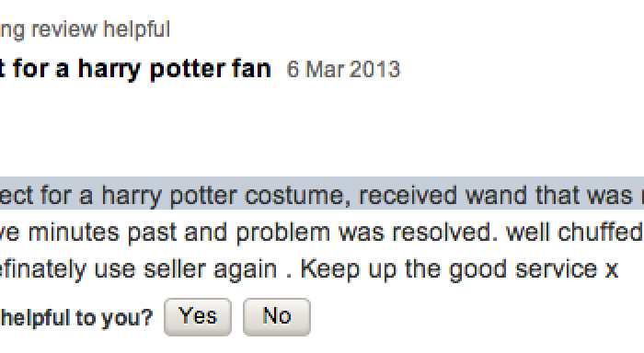Image resolution: width=644 pixels, height=353 pixels.
Task: Click the 'review helpful' text at the top
Action: [100, 29]
